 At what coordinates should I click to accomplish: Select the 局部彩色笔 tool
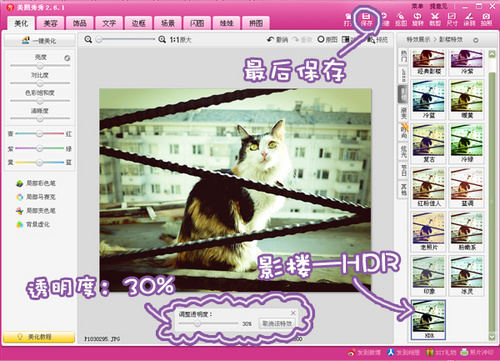36,183
